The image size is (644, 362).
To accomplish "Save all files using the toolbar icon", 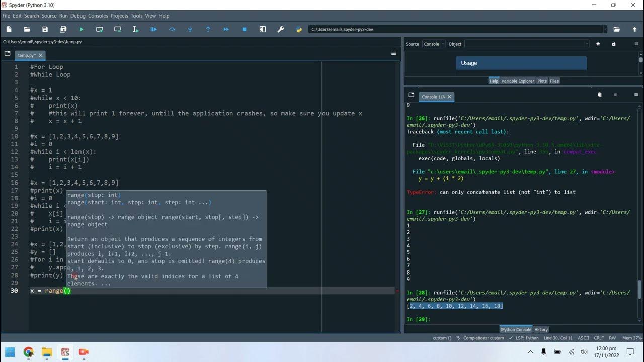I will (63, 29).
